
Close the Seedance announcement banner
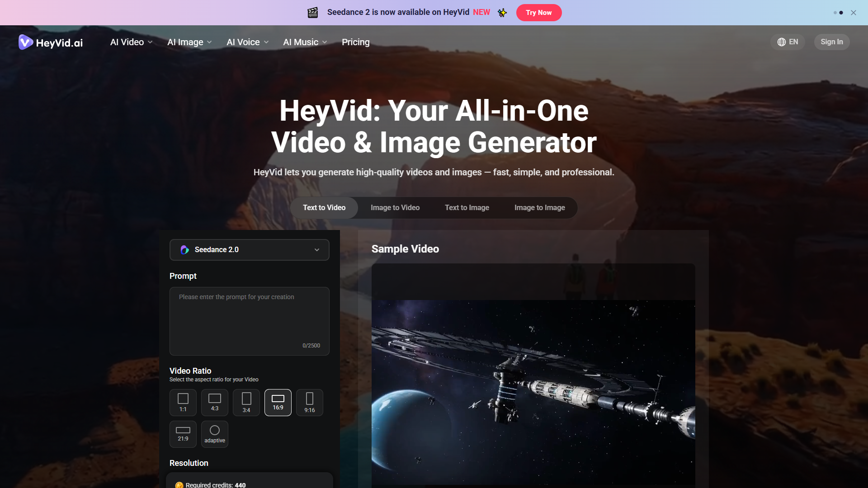click(x=854, y=13)
